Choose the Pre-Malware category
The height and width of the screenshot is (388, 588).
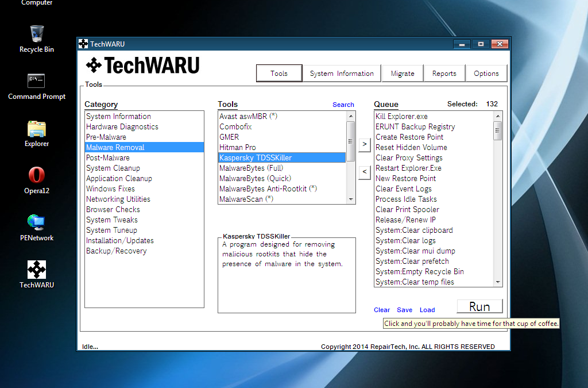pos(144,137)
